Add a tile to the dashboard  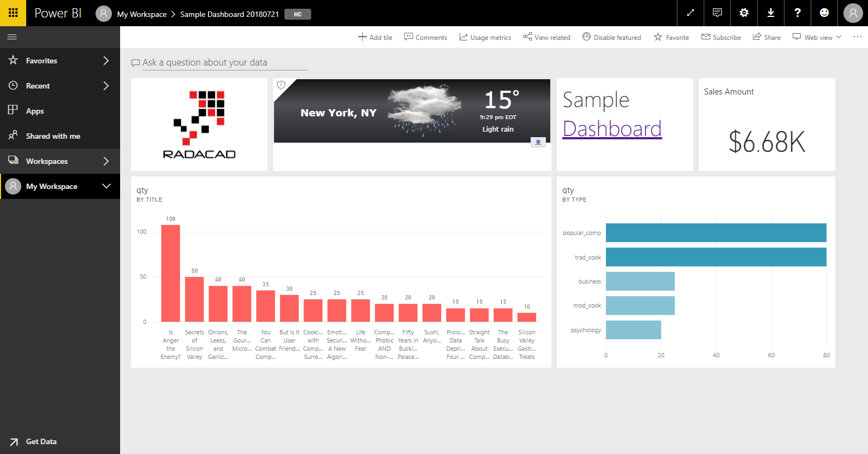(375, 37)
